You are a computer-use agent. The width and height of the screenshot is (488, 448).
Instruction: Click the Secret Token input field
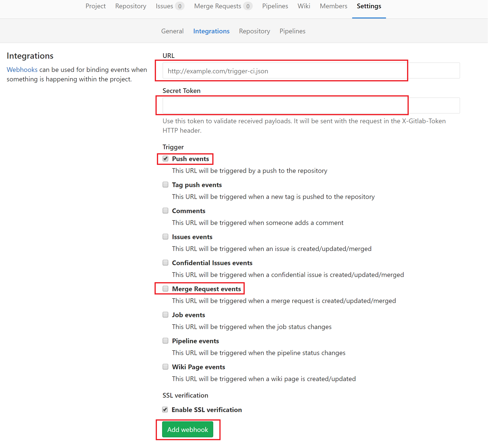click(311, 106)
